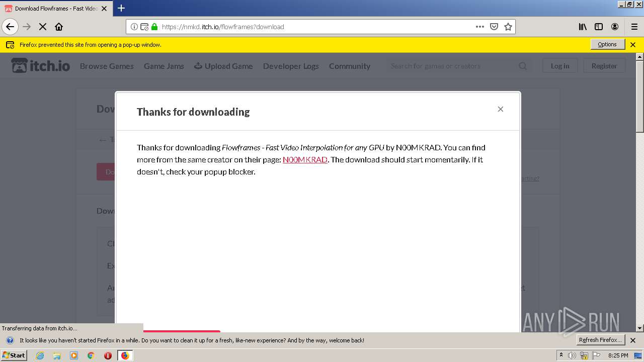The height and width of the screenshot is (362, 644).
Task: Click the 8:25 PM clock
Action: tap(618, 355)
